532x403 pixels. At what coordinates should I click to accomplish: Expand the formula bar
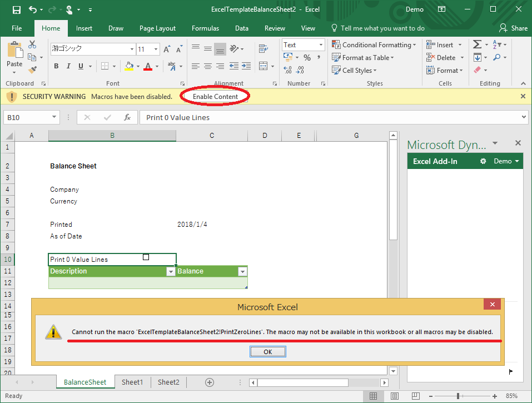524,117
